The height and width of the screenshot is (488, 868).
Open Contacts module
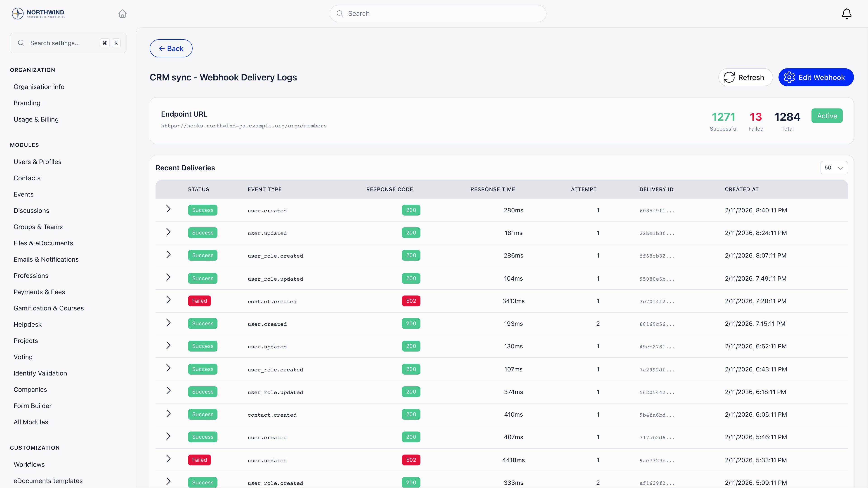click(x=27, y=178)
